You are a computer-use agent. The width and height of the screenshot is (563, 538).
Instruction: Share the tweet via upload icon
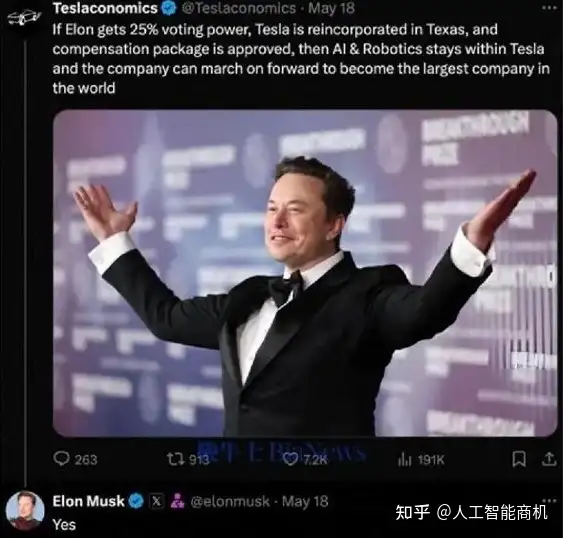pyautogui.click(x=549, y=459)
